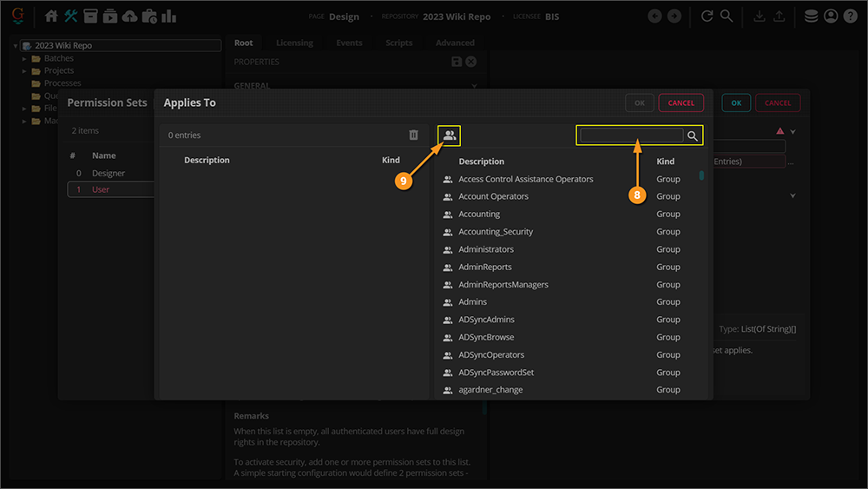Open the Home page icon in the top toolbar
Viewport: 868px width, 489px height.
click(51, 17)
